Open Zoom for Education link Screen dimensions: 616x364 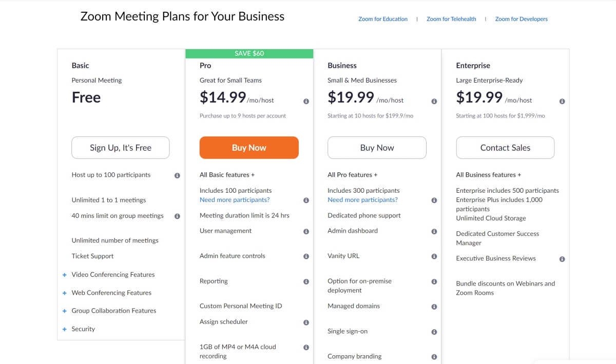[383, 19]
